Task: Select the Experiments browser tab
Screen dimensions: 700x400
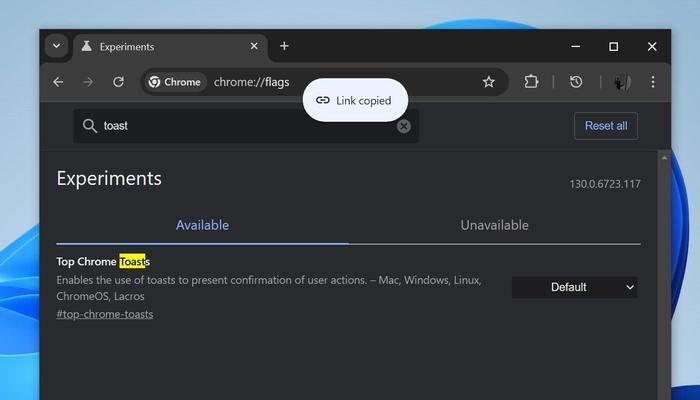Action: point(171,46)
